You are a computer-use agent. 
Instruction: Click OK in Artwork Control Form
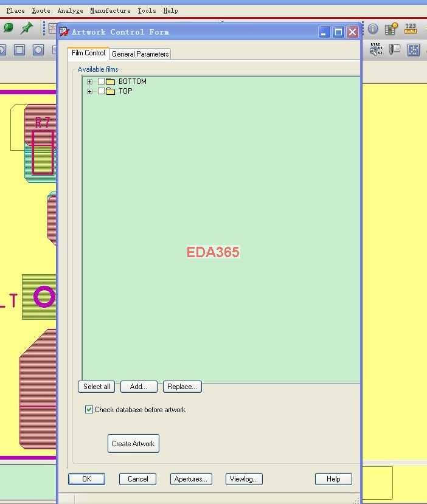pyautogui.click(x=86, y=479)
